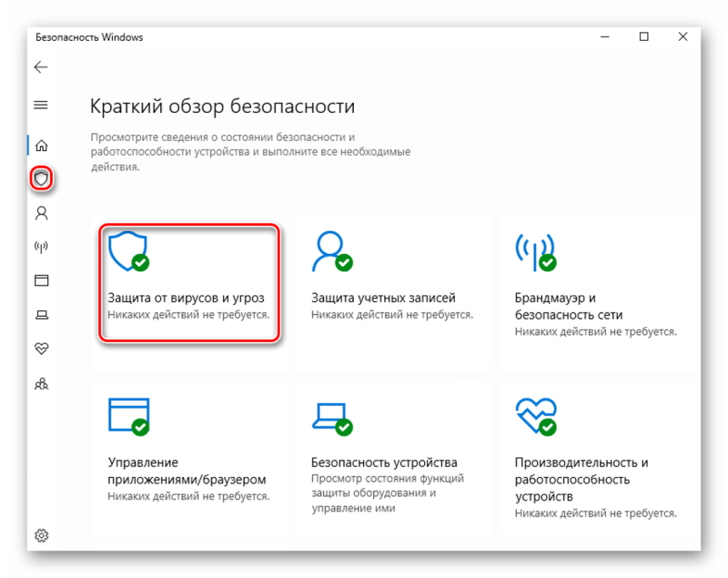Click status text under 'Производительность и работоспособность устройств'
The image size is (728, 578).
(x=596, y=513)
